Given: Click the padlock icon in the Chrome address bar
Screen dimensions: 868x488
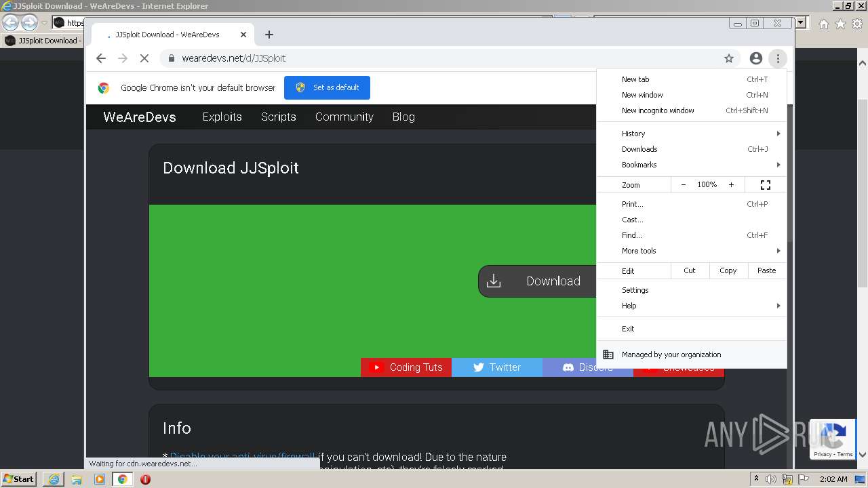Looking at the screenshot, I should pyautogui.click(x=172, y=58).
